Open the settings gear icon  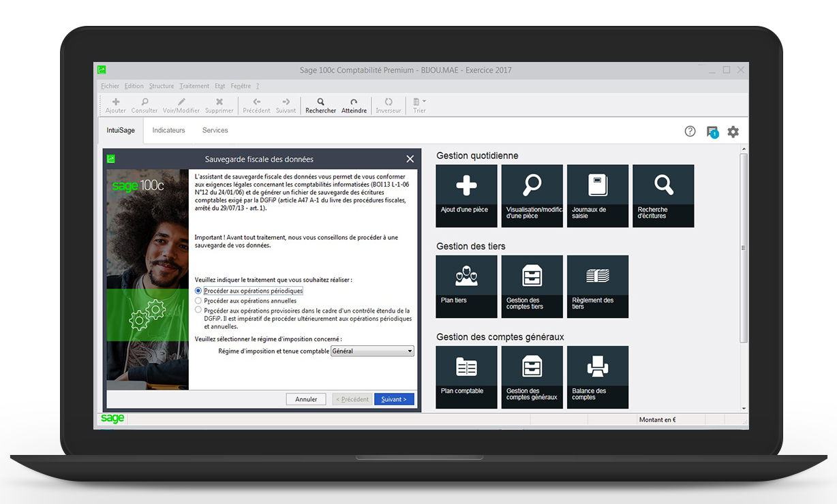[733, 131]
